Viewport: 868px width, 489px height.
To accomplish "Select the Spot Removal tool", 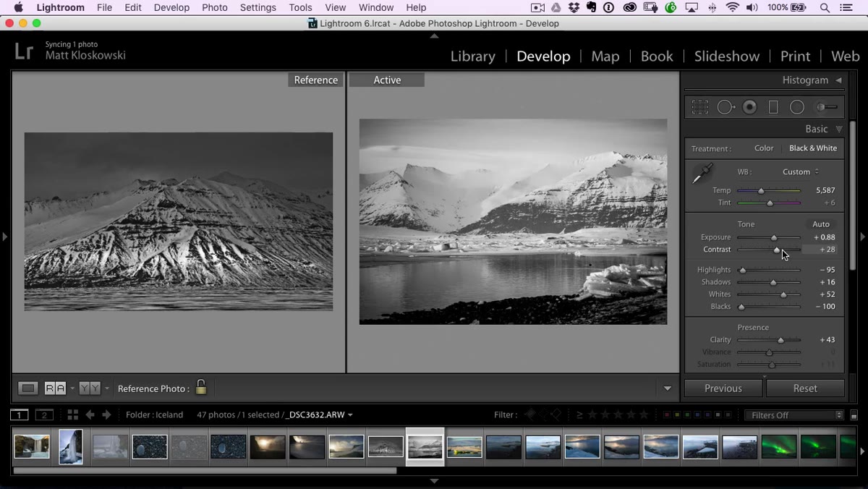I will coord(726,107).
